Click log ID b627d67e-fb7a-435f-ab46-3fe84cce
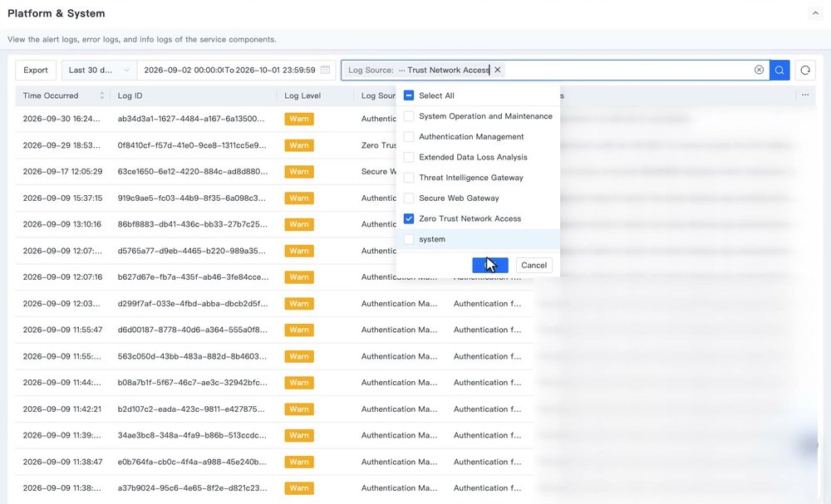Screen dimensions: 831x504 pyautogui.click(x=193, y=276)
